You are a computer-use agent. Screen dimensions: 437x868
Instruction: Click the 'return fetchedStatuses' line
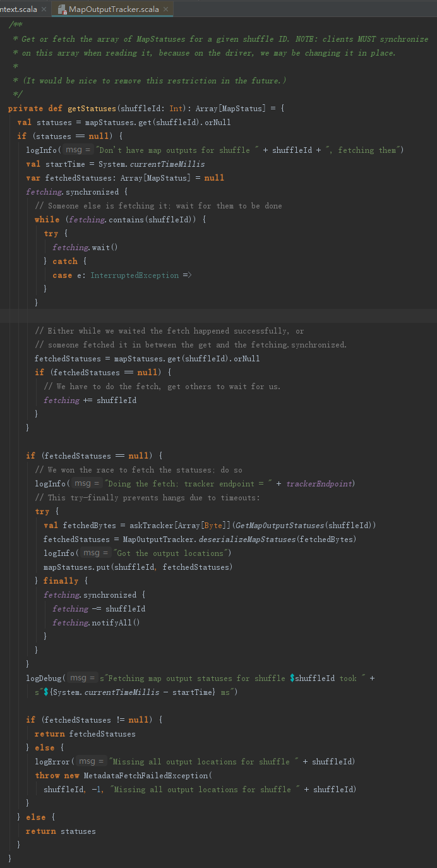pos(85,734)
